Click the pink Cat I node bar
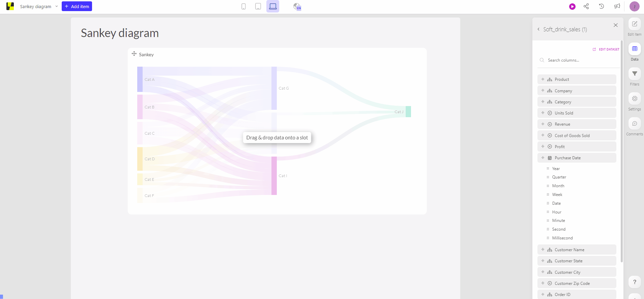This screenshot has height=299, width=644. pyautogui.click(x=274, y=176)
